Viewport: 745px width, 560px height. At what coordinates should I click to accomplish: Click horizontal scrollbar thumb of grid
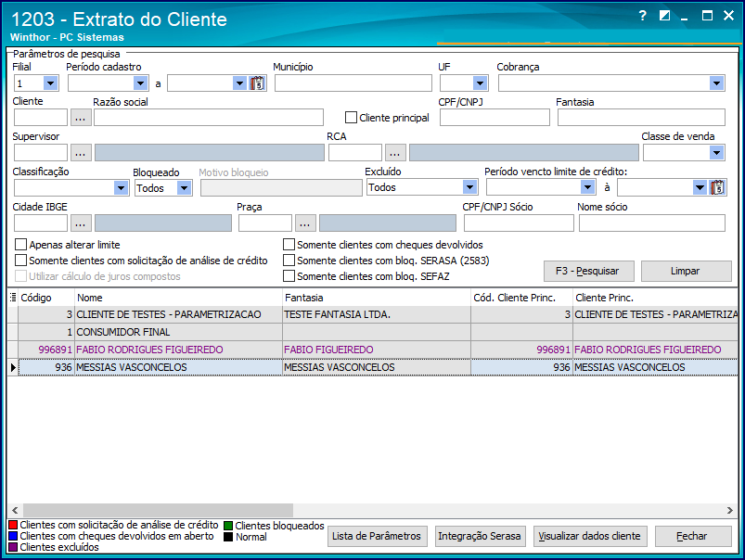tap(159, 510)
